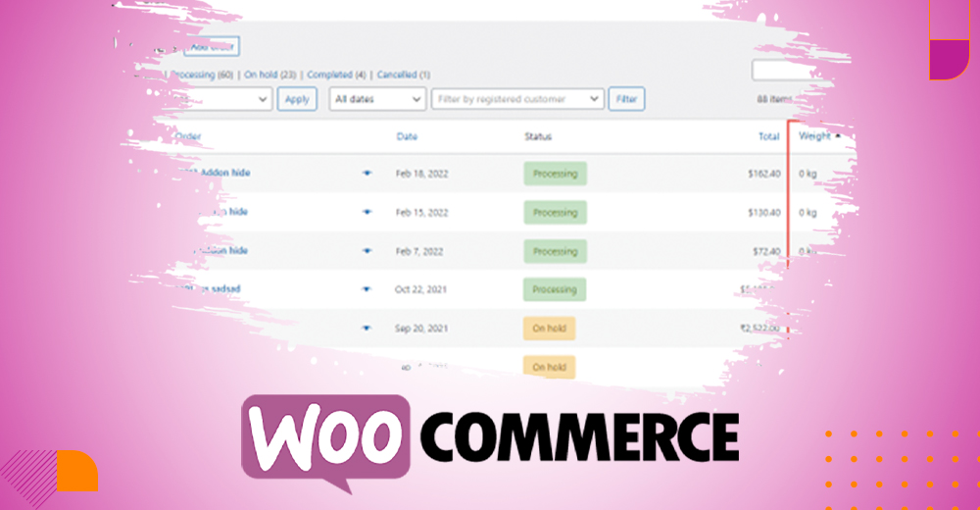Open the All dates dropdown
Viewport: 980px width, 510px height.
(377, 99)
